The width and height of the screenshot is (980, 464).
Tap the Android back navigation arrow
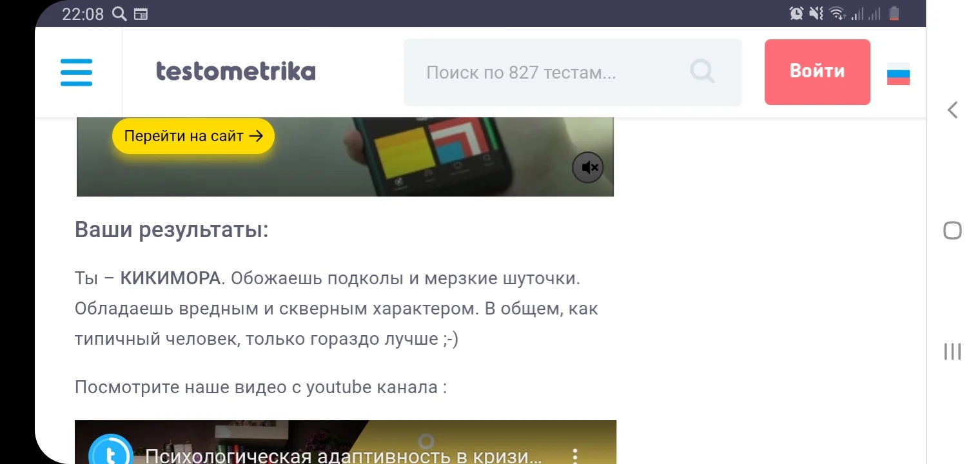tap(952, 110)
